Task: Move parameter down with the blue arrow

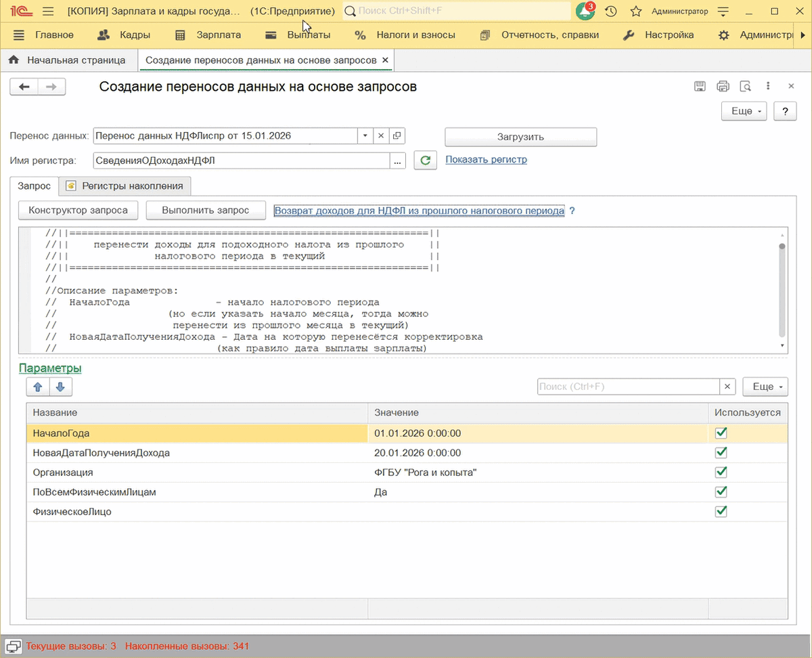Action: click(60, 387)
